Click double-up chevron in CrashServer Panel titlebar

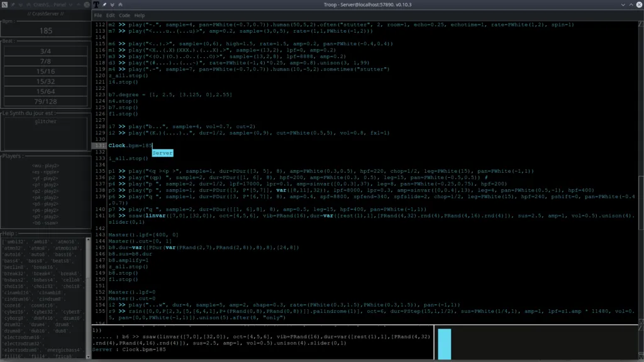[x=29, y=4]
